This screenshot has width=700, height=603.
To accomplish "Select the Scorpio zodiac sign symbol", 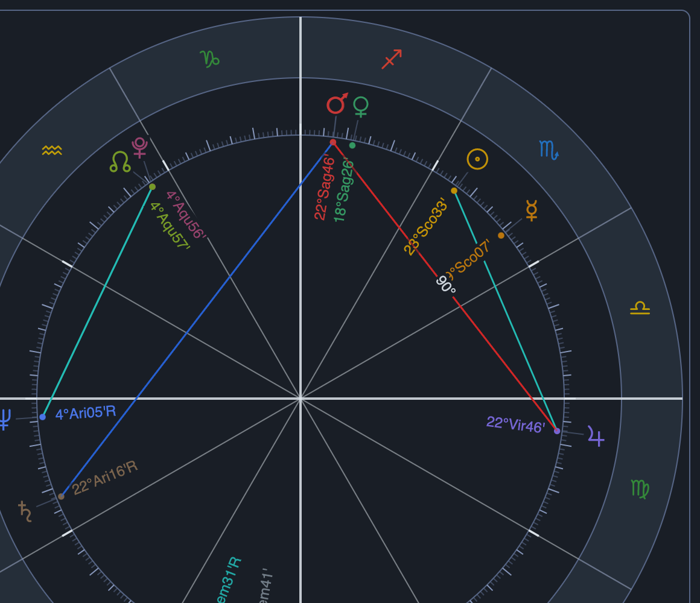I will click(x=549, y=150).
